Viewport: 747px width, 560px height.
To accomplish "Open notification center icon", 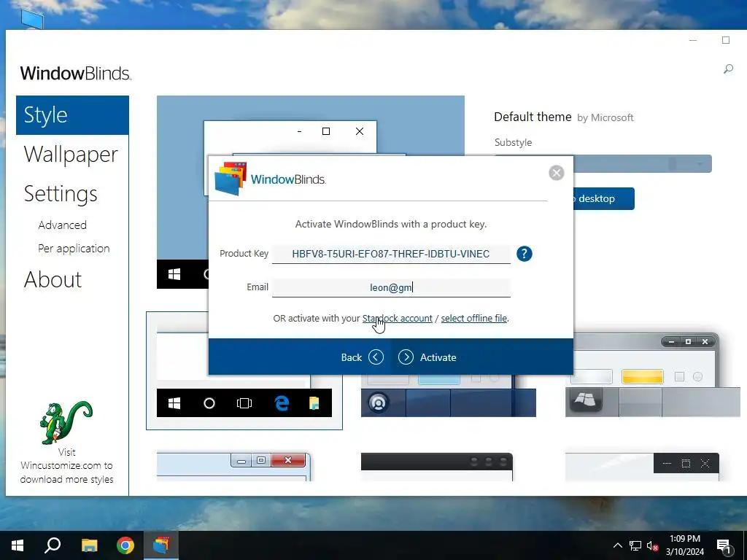I will tap(724, 545).
